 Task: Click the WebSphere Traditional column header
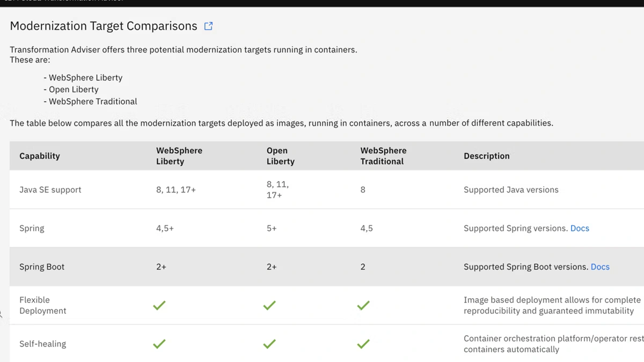click(383, 156)
